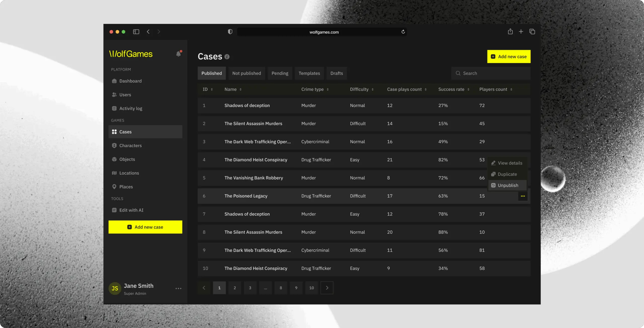Open row actions for The Poisoned Legacy
The image size is (644, 328).
click(523, 196)
